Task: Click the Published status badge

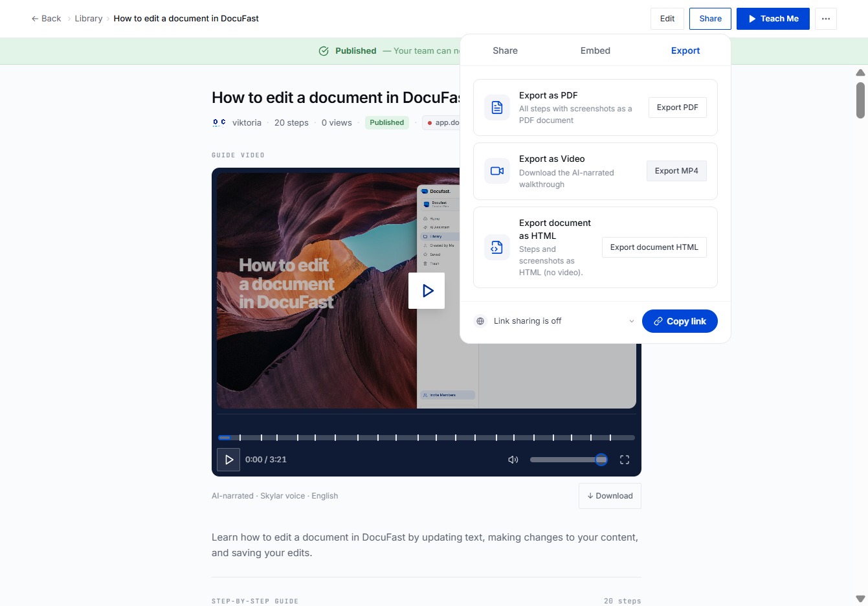Action: [387, 122]
